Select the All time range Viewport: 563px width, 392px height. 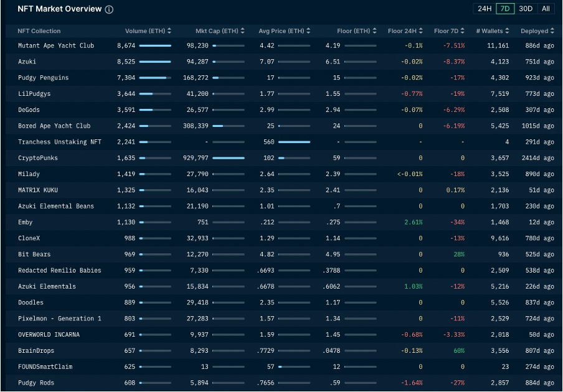click(546, 9)
